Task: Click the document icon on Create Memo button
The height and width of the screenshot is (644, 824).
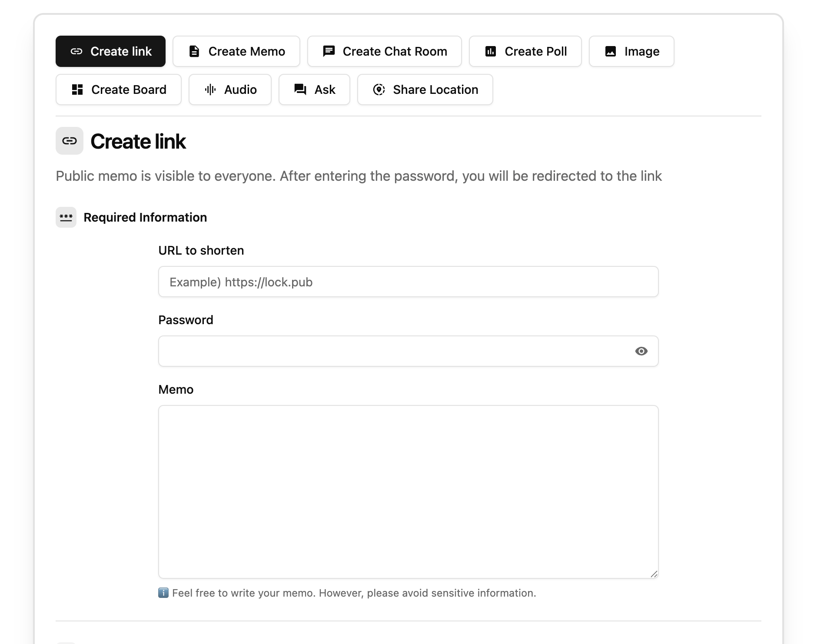Action: coord(194,51)
